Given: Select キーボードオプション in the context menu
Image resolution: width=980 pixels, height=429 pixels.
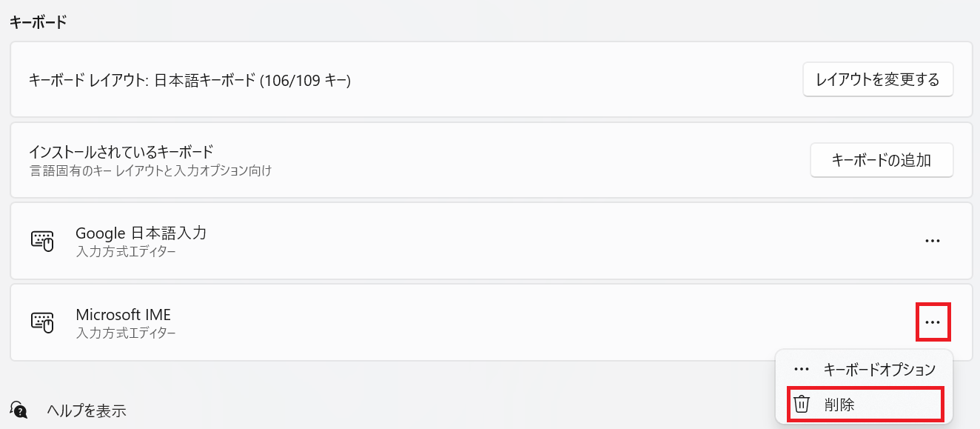Looking at the screenshot, I should [879, 369].
